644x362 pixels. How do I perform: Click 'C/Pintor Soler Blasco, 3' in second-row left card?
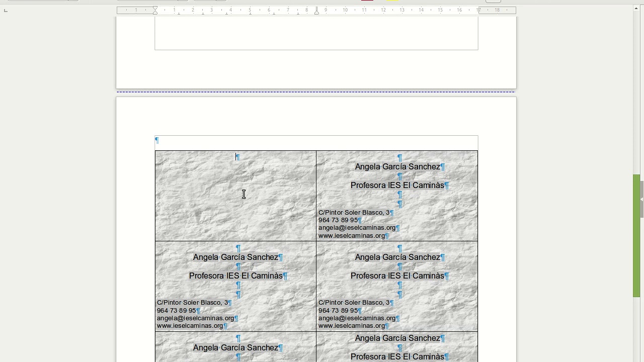pyautogui.click(x=192, y=303)
